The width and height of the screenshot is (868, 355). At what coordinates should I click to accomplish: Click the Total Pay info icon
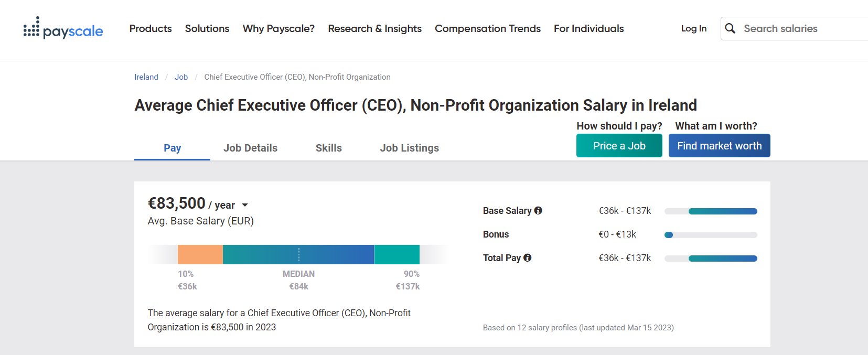(x=528, y=257)
